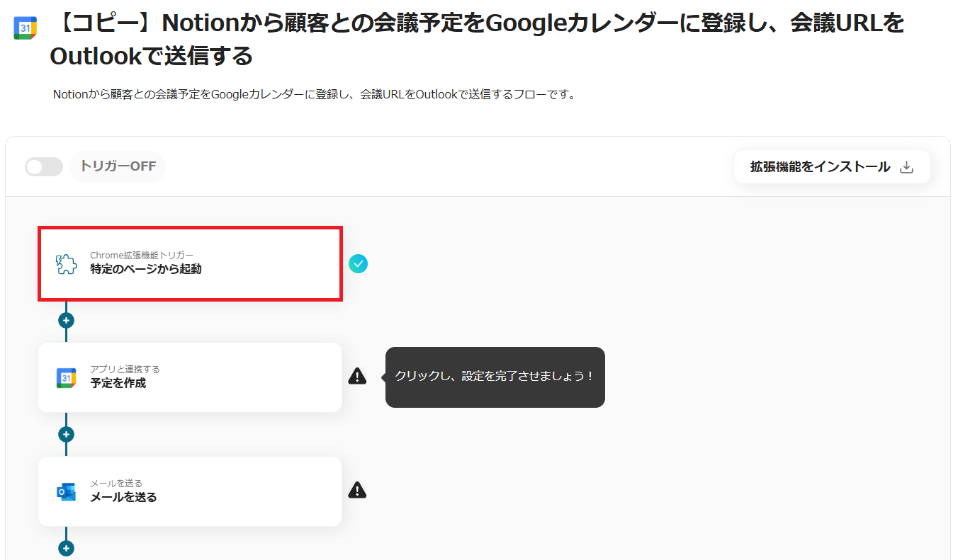The width and height of the screenshot is (958, 560).
Task: Click the Outlook icon in the メールを送る card
Action: pyautogui.click(x=67, y=491)
